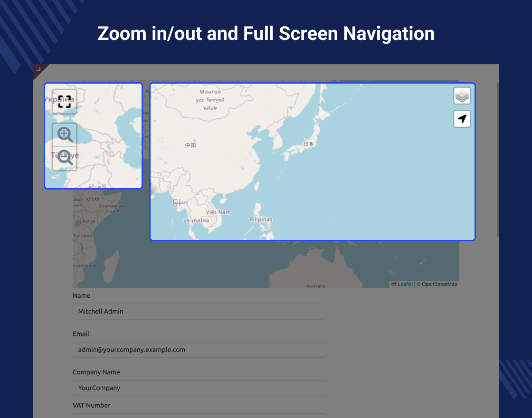Click the 日本 label on map

point(308,144)
